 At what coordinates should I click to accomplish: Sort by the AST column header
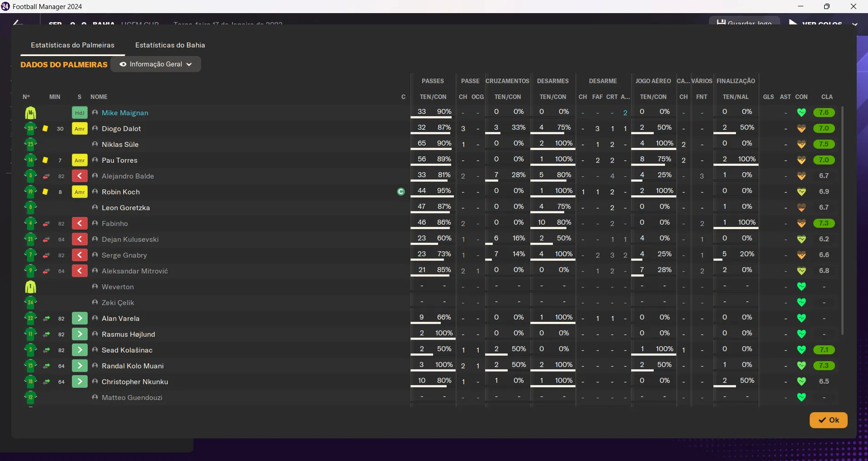785,97
